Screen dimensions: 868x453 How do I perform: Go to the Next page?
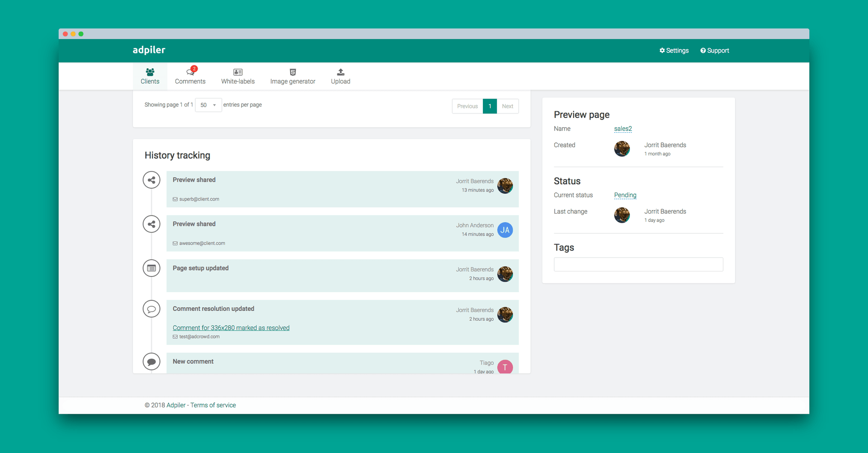coord(507,106)
